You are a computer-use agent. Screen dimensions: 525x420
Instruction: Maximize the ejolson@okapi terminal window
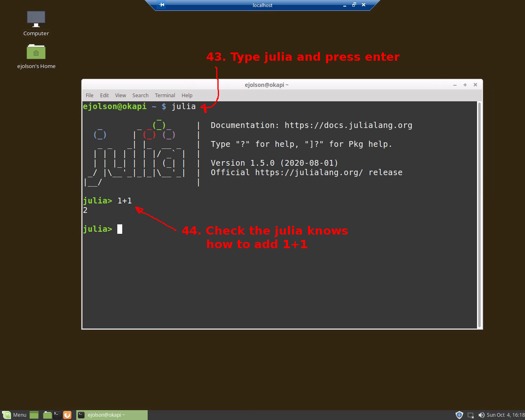click(x=465, y=85)
